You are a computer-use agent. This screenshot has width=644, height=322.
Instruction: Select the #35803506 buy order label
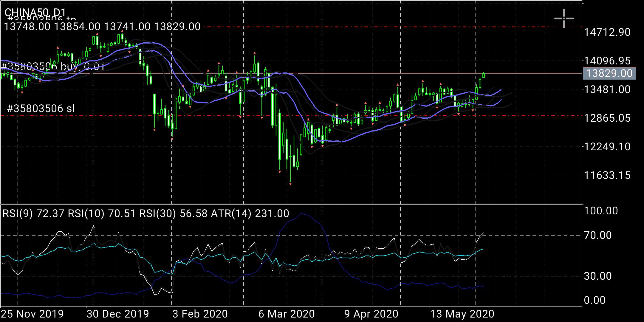(53, 66)
